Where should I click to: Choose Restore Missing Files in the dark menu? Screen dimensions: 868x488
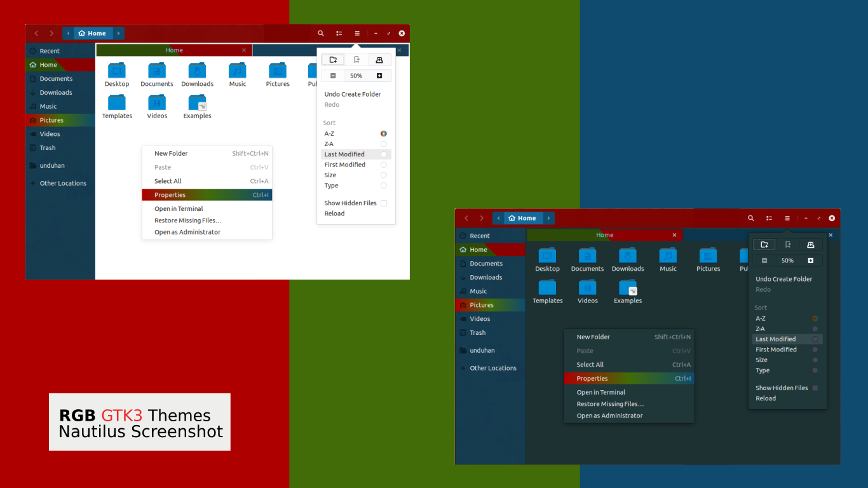click(x=629, y=404)
